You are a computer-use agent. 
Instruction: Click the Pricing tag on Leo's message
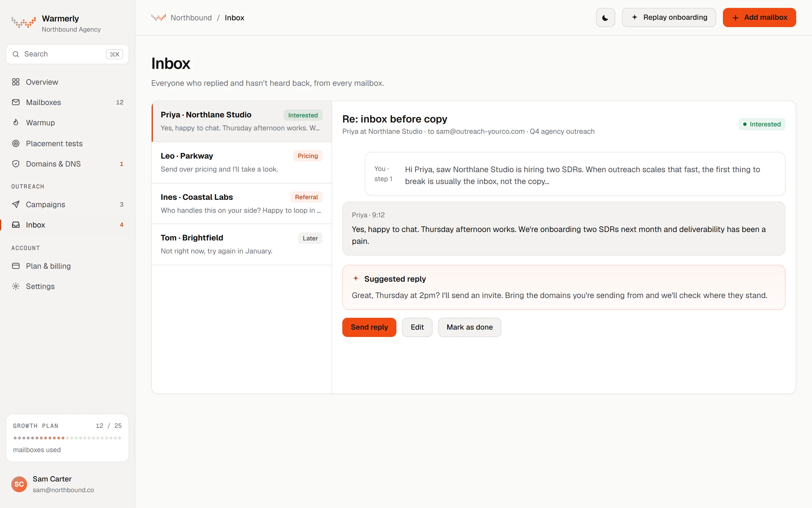[x=308, y=156]
